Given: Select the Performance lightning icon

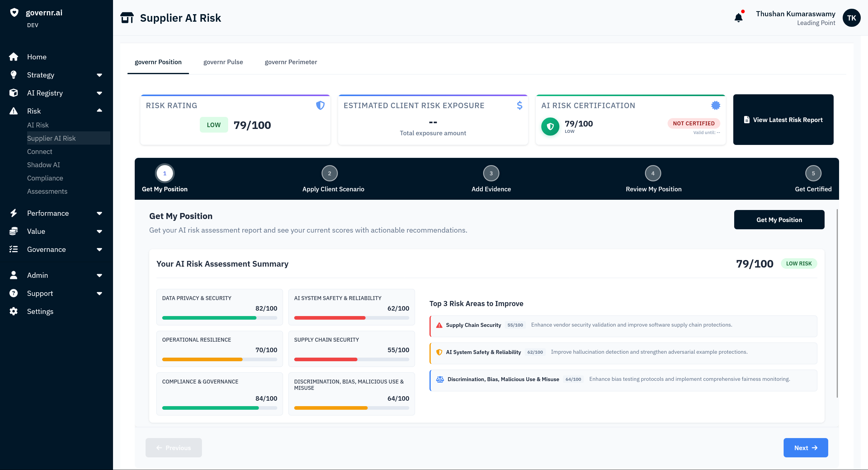Looking at the screenshot, I should tap(14, 213).
